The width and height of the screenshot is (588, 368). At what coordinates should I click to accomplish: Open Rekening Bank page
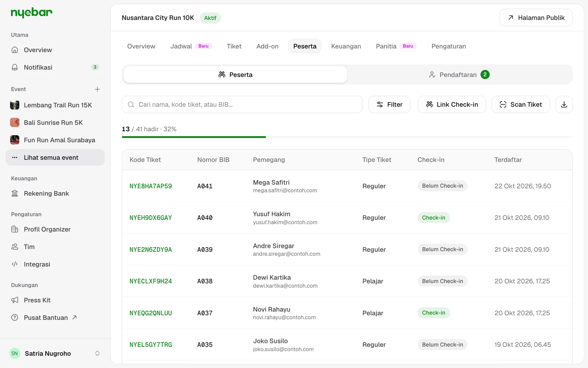pyautogui.click(x=55, y=194)
